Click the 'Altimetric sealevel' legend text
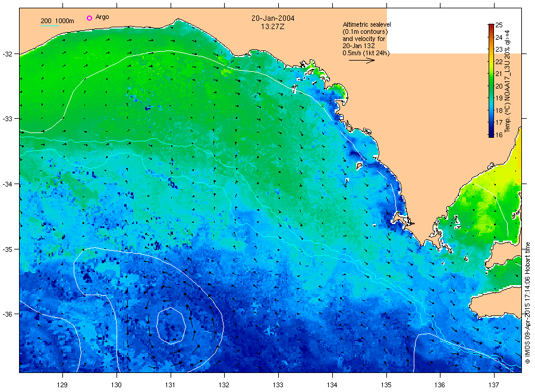 [367, 24]
